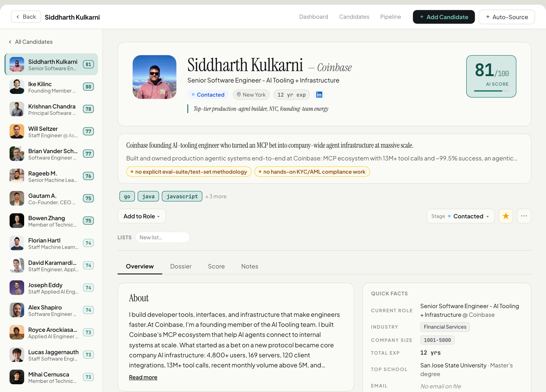Viewport: 546px width, 392px height.
Task: Click the Back button
Action: (x=26, y=17)
